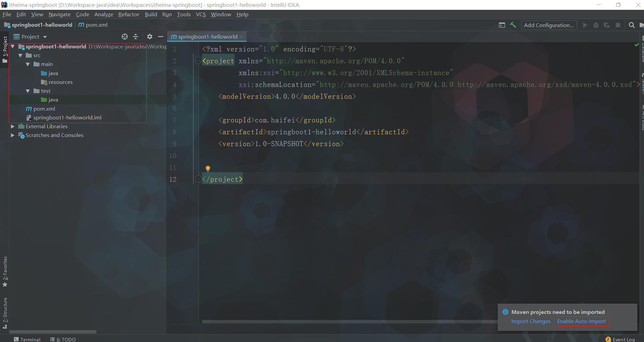Open Project panel gear settings
Screen dimensions: 644x342
pos(150,37)
